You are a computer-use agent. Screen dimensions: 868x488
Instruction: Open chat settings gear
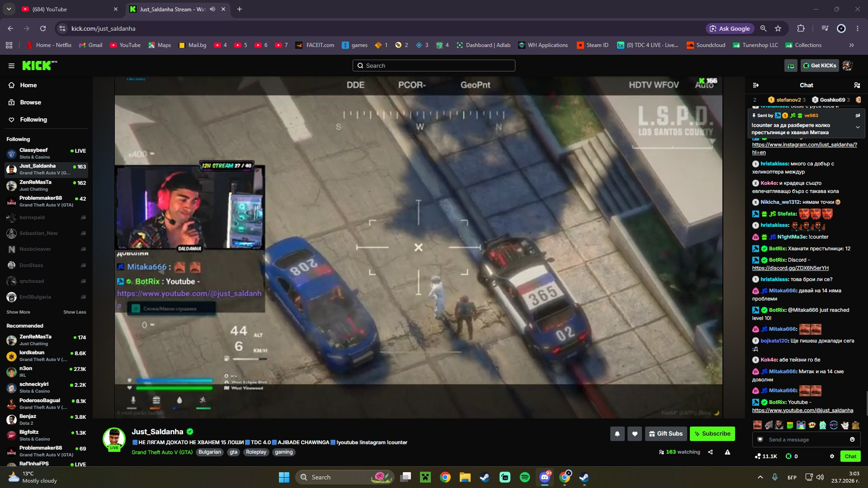832,456
